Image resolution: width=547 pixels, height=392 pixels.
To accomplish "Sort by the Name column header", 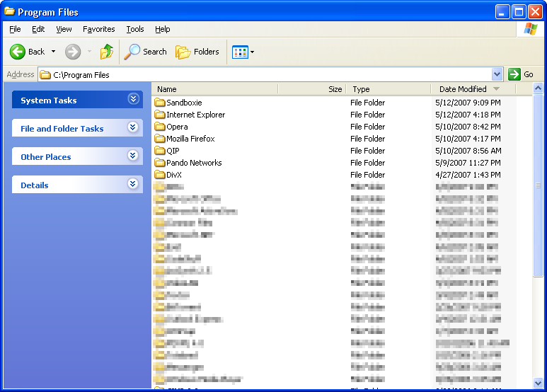I will coord(215,89).
